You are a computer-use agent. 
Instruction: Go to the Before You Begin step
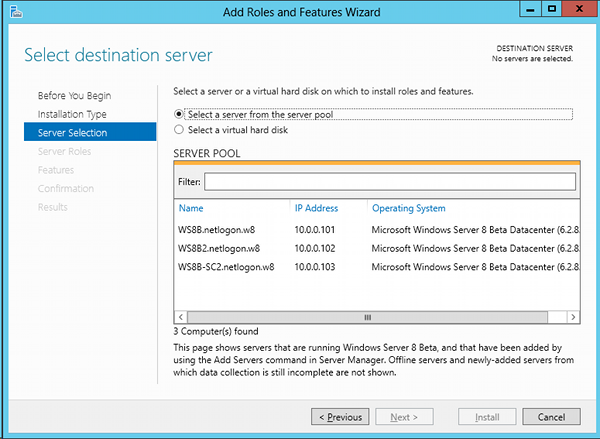coord(74,96)
